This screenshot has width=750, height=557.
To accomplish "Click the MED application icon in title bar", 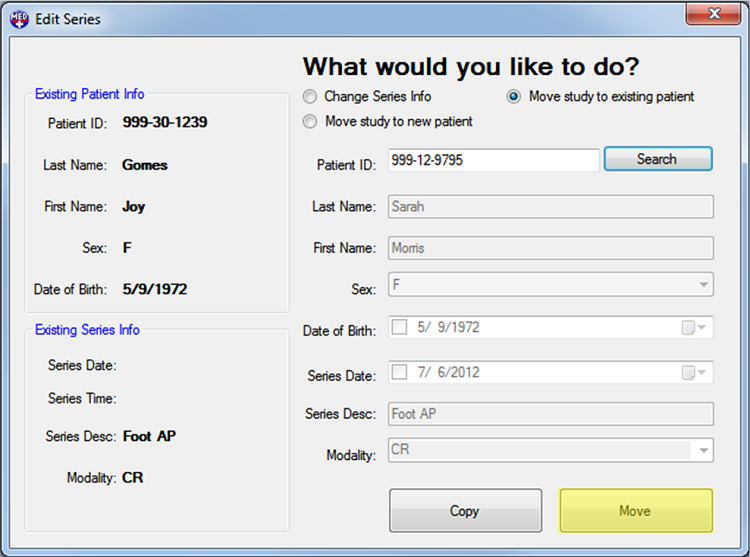I will (18, 18).
